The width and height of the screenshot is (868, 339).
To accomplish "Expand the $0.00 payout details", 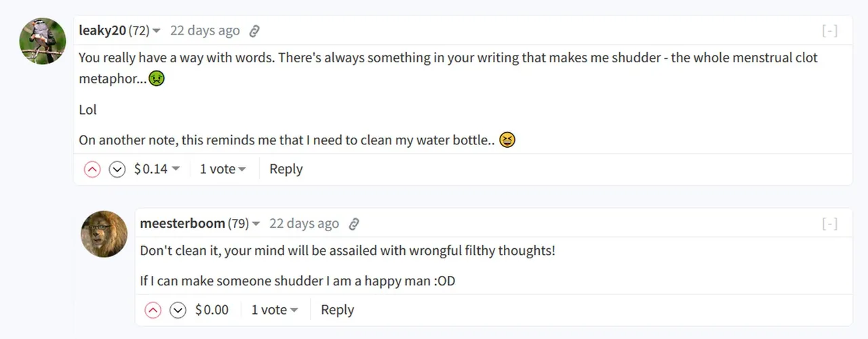I will pos(212,310).
